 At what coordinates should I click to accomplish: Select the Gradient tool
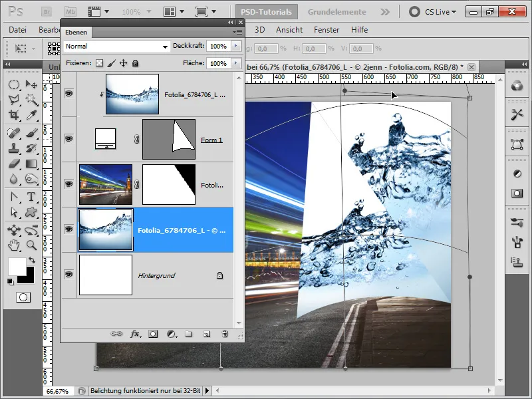[31, 164]
